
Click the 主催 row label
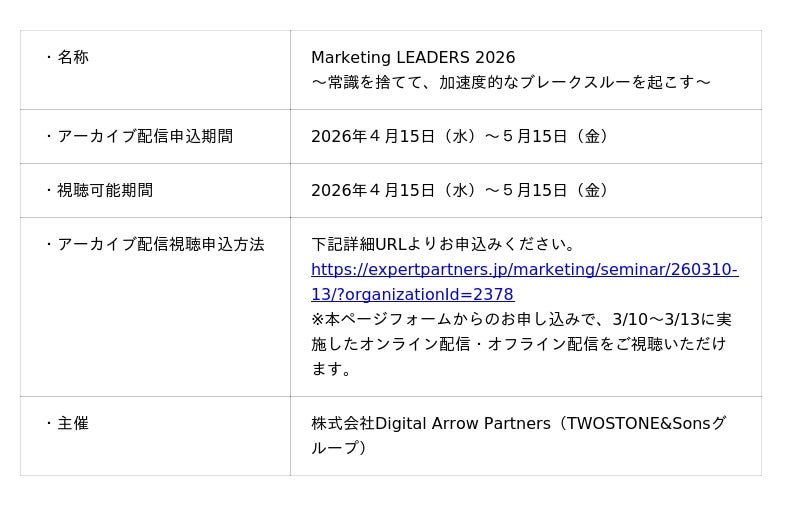pyautogui.click(x=72, y=423)
